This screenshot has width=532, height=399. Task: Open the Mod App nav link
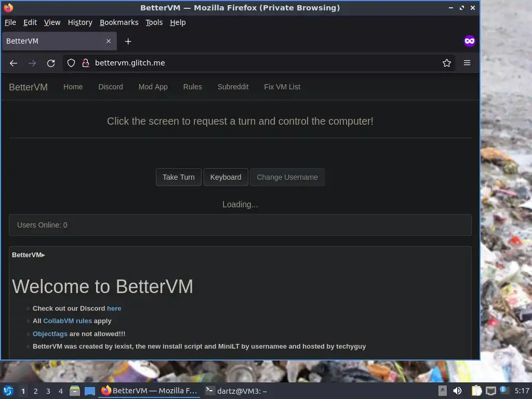153,87
